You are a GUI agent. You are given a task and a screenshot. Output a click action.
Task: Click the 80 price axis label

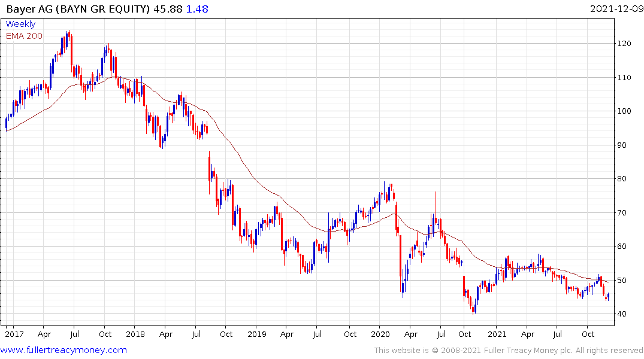click(622, 179)
